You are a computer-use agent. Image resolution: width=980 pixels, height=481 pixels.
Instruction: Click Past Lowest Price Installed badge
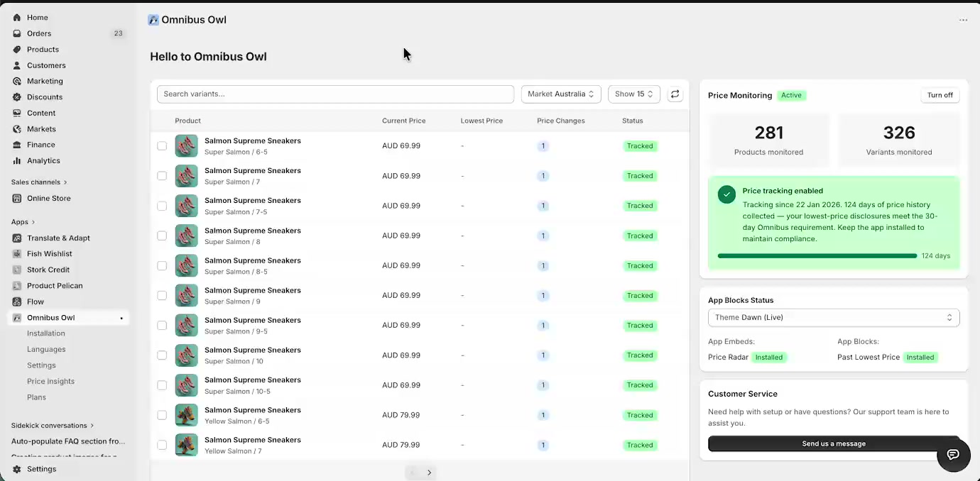point(920,358)
